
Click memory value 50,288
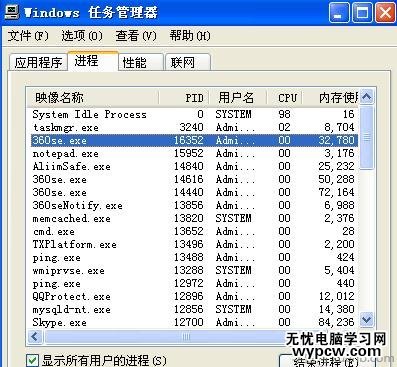[336, 179]
